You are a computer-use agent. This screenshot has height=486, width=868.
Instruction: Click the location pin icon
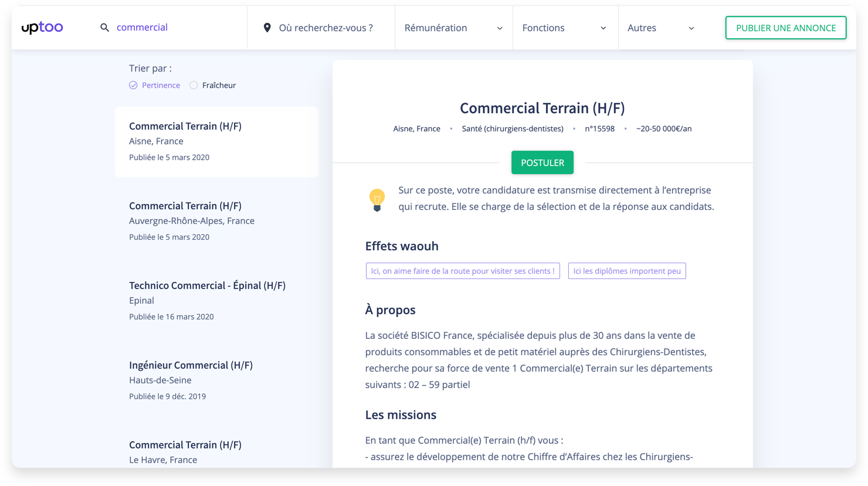coord(267,28)
